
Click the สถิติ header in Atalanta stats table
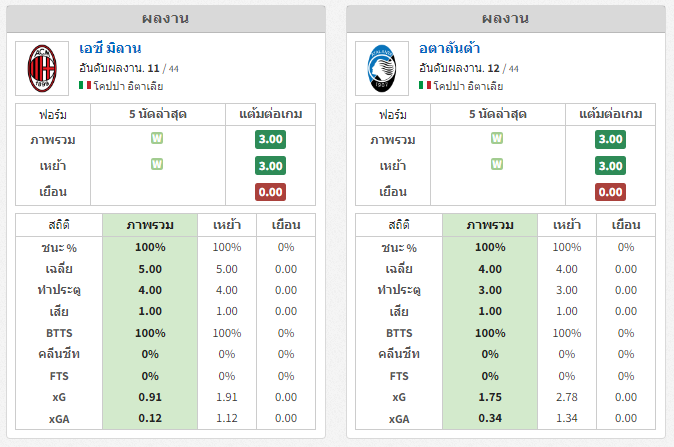[x=399, y=225]
